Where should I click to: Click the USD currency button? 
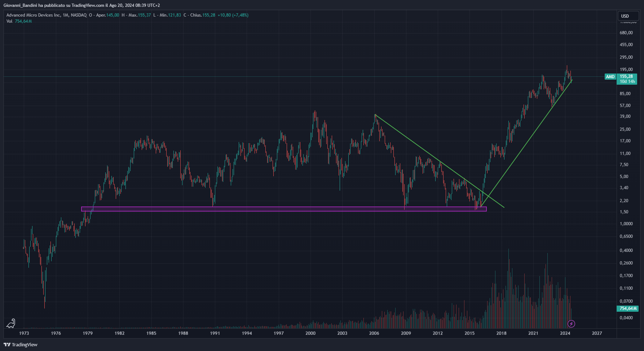coord(628,16)
